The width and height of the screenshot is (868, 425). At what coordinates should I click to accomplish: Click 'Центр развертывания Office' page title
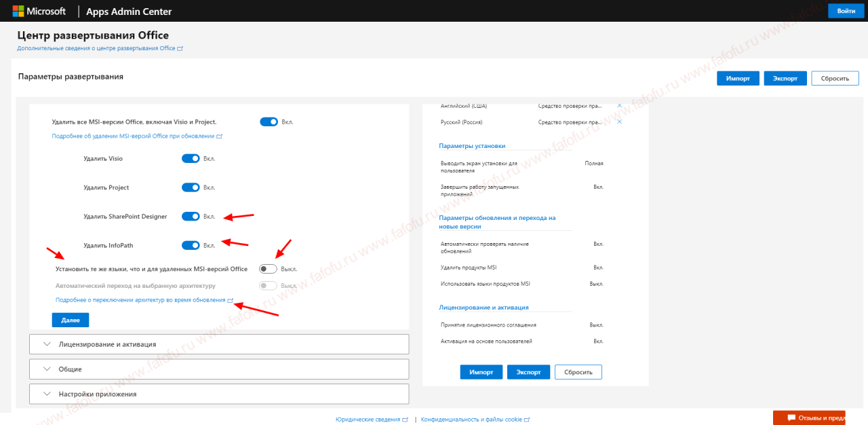coord(93,35)
